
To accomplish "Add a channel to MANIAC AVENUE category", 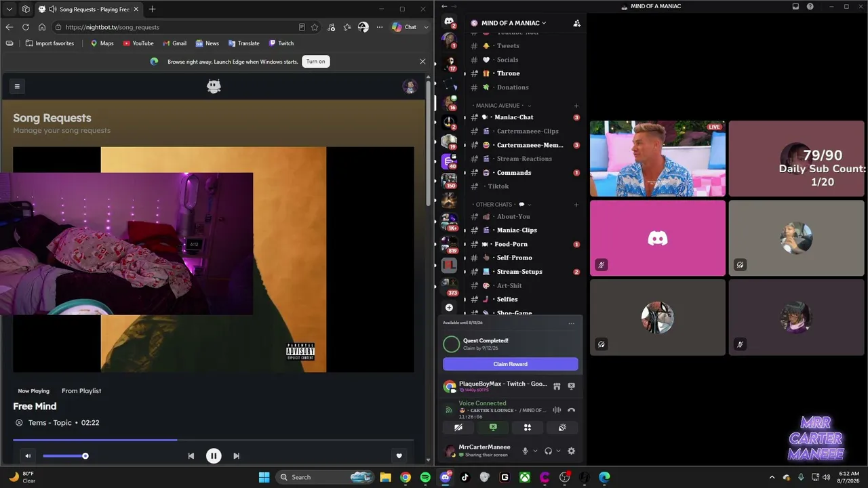I will coord(576,106).
